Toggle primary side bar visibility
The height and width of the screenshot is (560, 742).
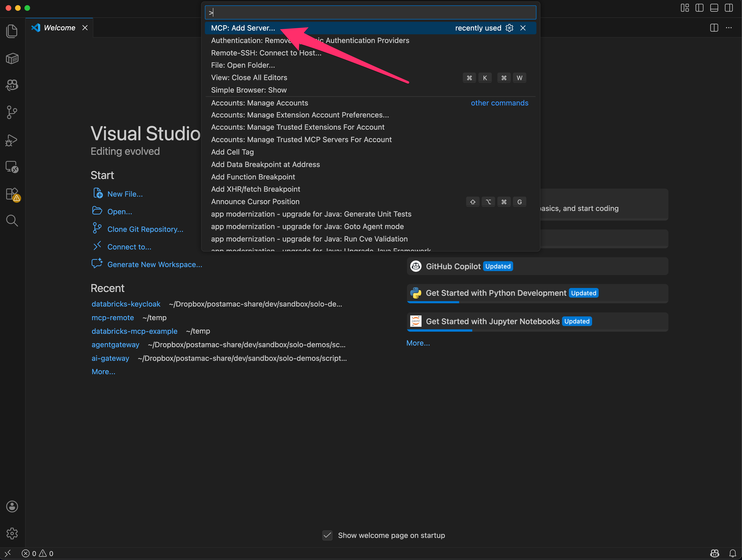(x=699, y=8)
